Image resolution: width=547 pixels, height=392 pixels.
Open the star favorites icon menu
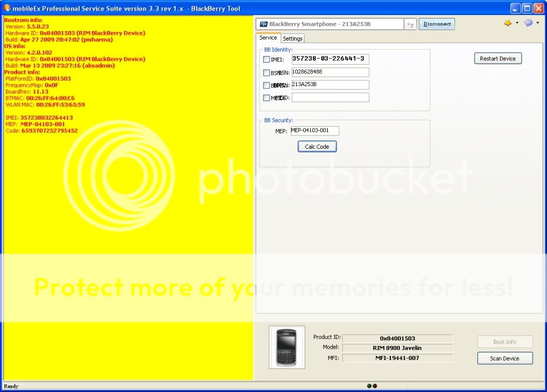point(508,23)
